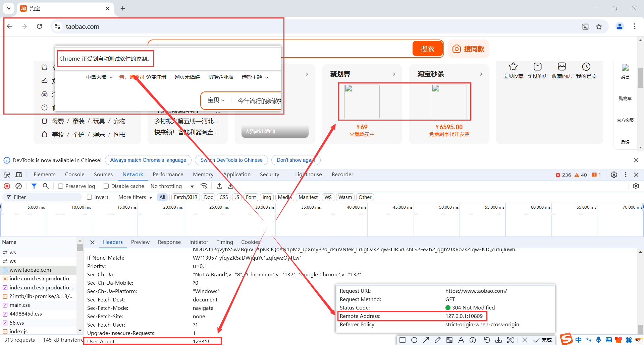Image resolution: width=644 pixels, height=345 pixels.
Task: Save the screenshot with download icon
Action: [499, 340]
